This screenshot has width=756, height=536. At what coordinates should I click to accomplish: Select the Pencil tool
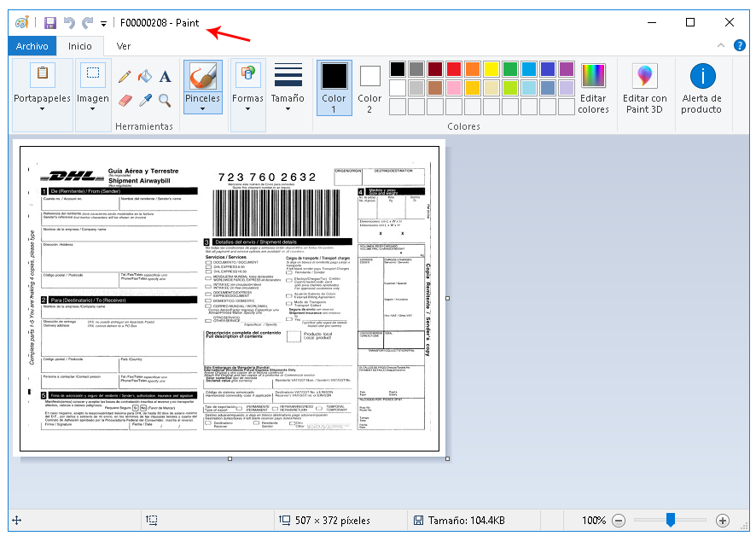[125, 76]
